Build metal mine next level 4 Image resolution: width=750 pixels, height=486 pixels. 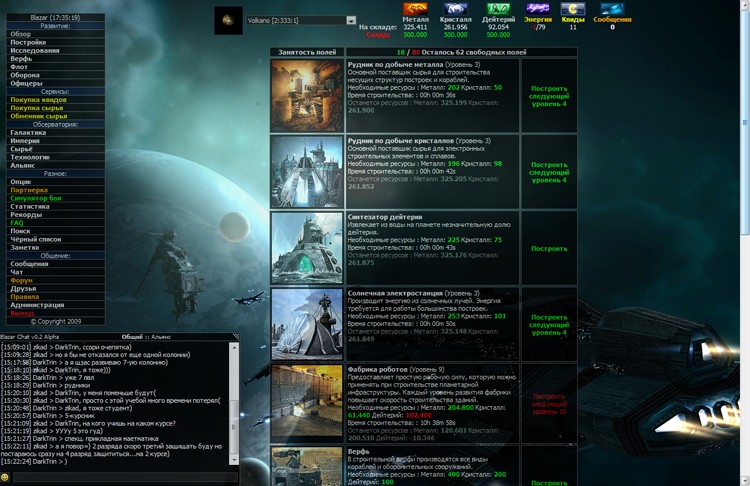(x=548, y=95)
